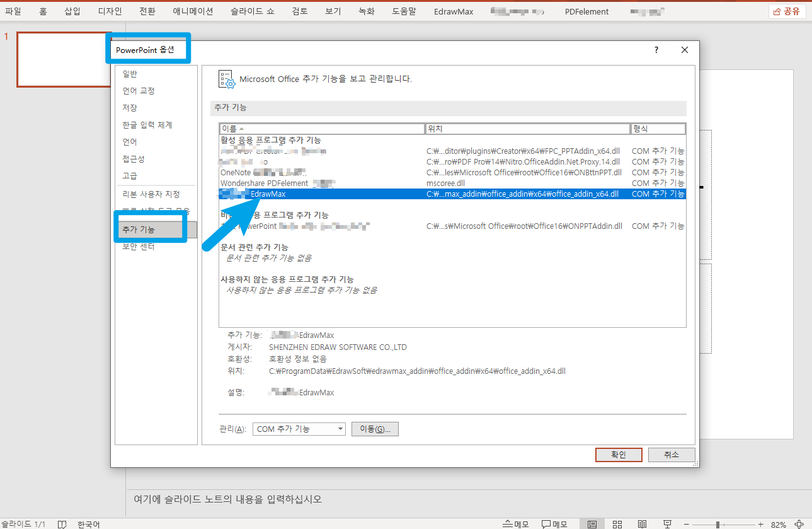The image size is (812, 529).
Task: Click the 82% zoom level
Action: (778, 524)
